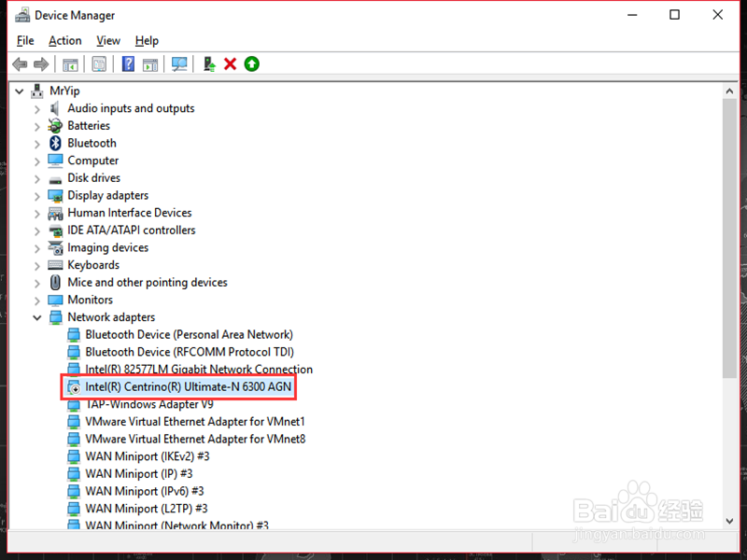Click the Bluetooth category icon

pos(55,143)
